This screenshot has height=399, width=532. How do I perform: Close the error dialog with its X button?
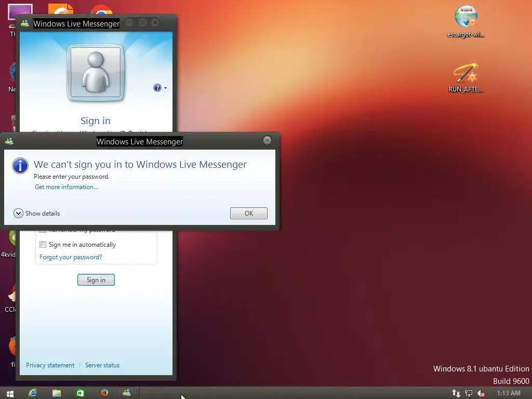(x=268, y=140)
